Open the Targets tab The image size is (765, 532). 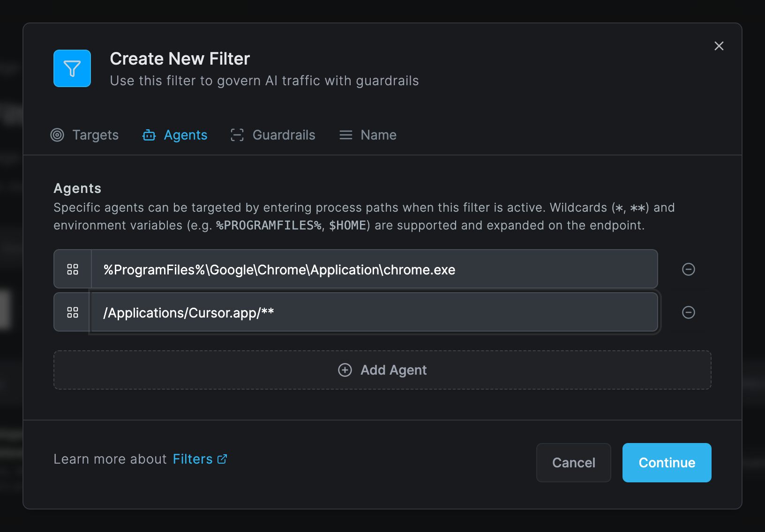point(84,135)
